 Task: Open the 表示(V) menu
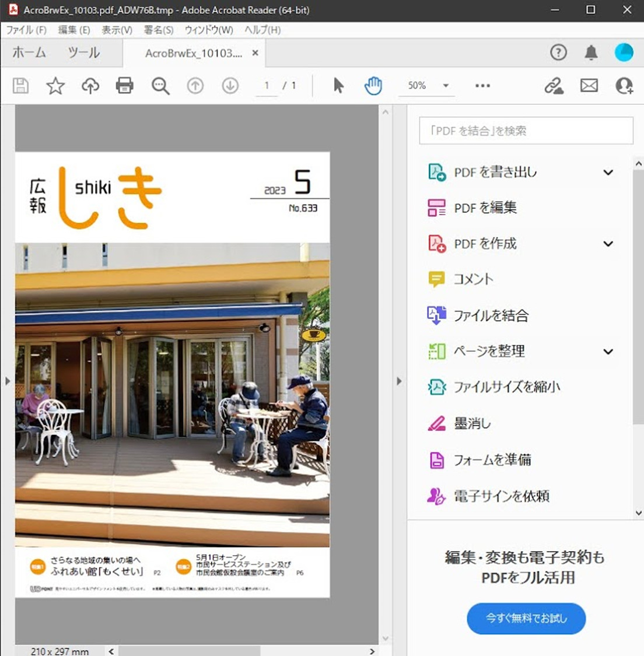[x=117, y=30]
